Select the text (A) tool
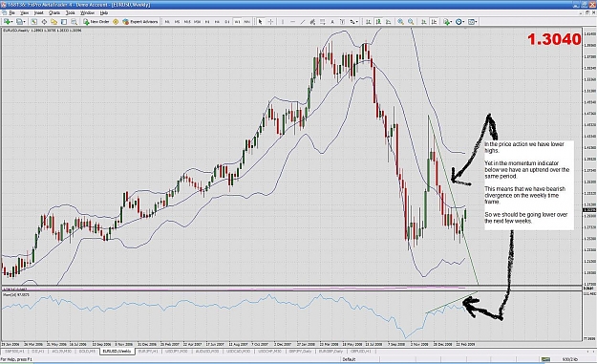 (x=332, y=22)
